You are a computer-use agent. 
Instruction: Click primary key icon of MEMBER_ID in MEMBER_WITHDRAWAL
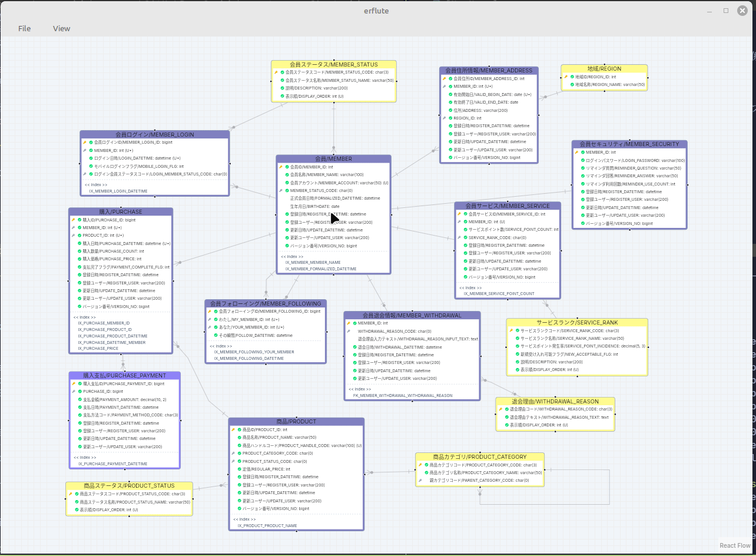pos(349,323)
